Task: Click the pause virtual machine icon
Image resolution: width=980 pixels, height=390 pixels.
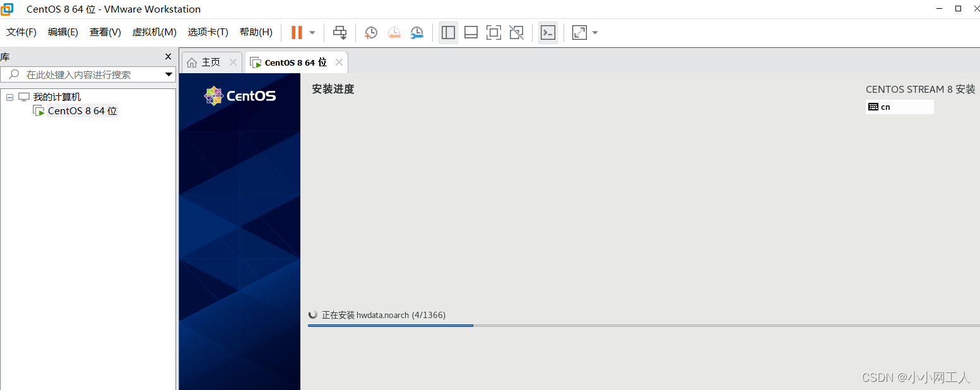Action: 297,32
